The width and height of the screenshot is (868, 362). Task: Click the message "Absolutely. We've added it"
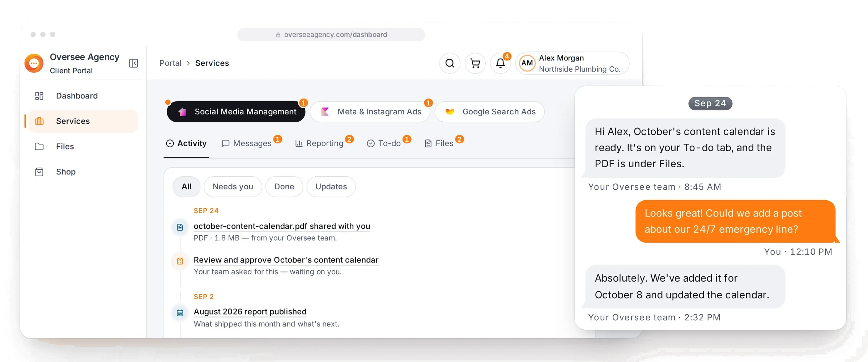click(685, 286)
